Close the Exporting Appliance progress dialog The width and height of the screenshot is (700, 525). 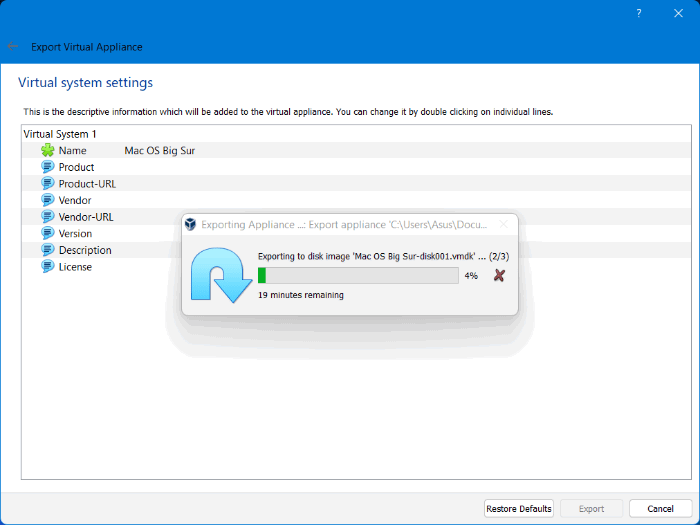pos(503,225)
